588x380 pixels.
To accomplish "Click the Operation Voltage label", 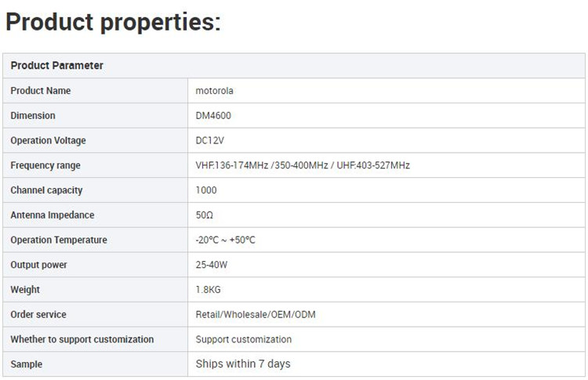I will [x=49, y=141].
